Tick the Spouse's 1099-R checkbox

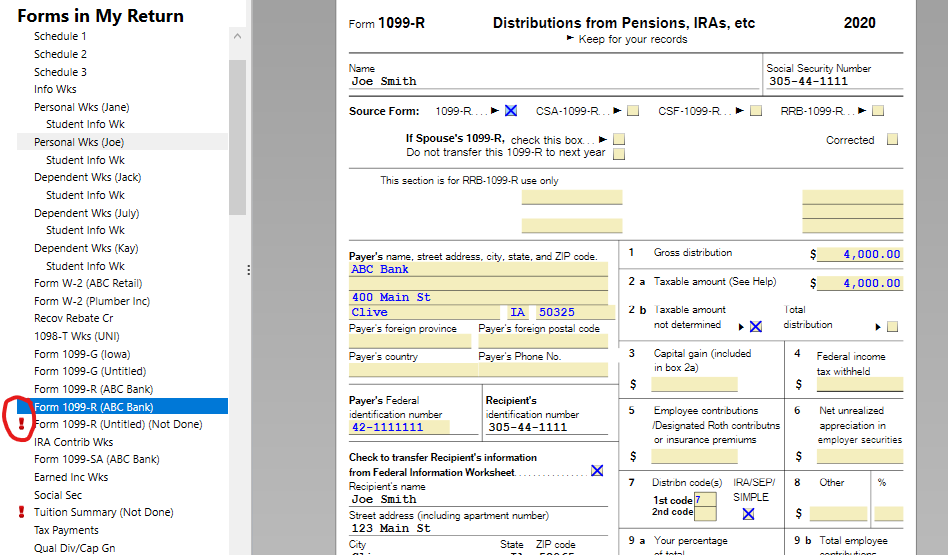[618, 140]
